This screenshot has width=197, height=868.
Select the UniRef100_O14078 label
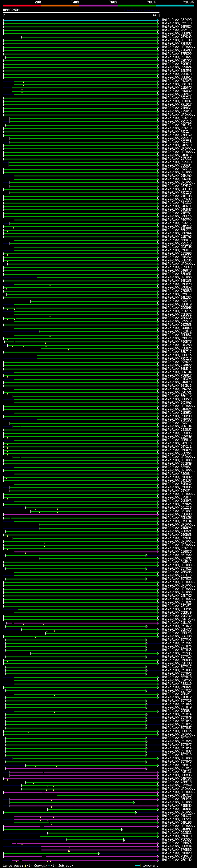pos(177,843)
